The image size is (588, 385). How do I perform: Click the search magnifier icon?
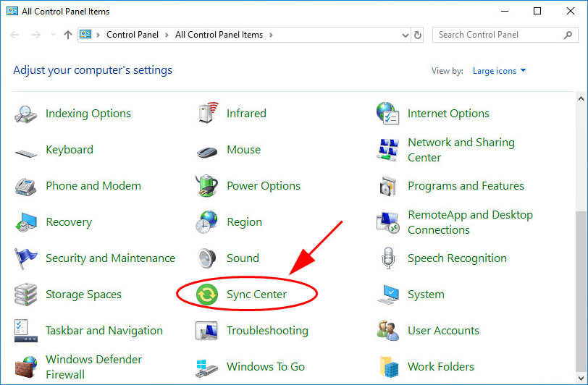click(568, 35)
